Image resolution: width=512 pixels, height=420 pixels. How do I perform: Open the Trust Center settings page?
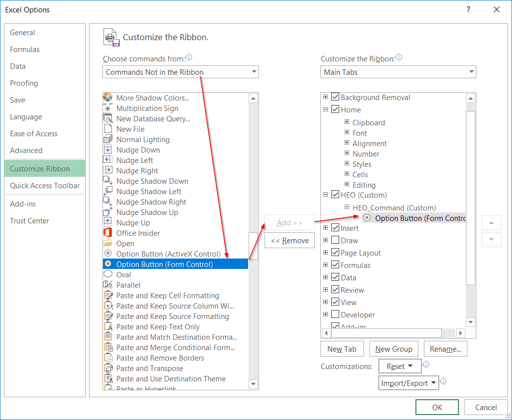pyautogui.click(x=29, y=220)
